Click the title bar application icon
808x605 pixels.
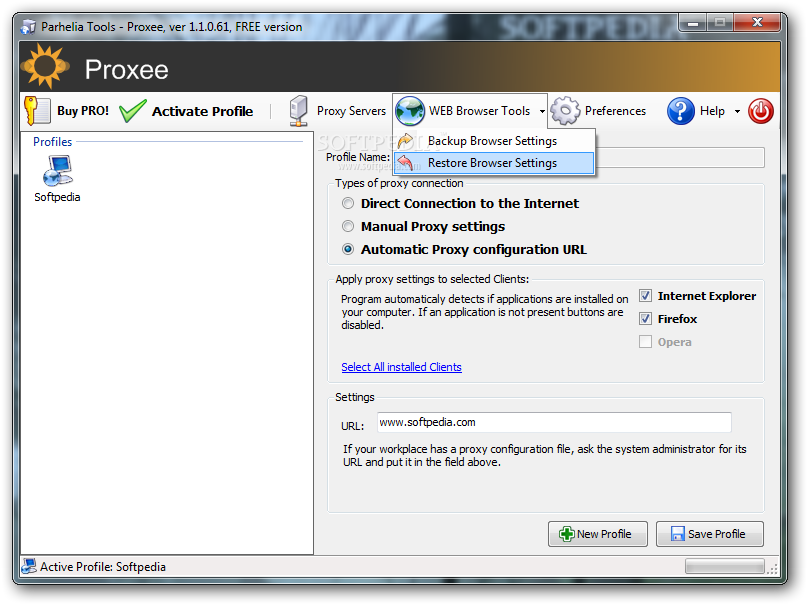coord(28,26)
